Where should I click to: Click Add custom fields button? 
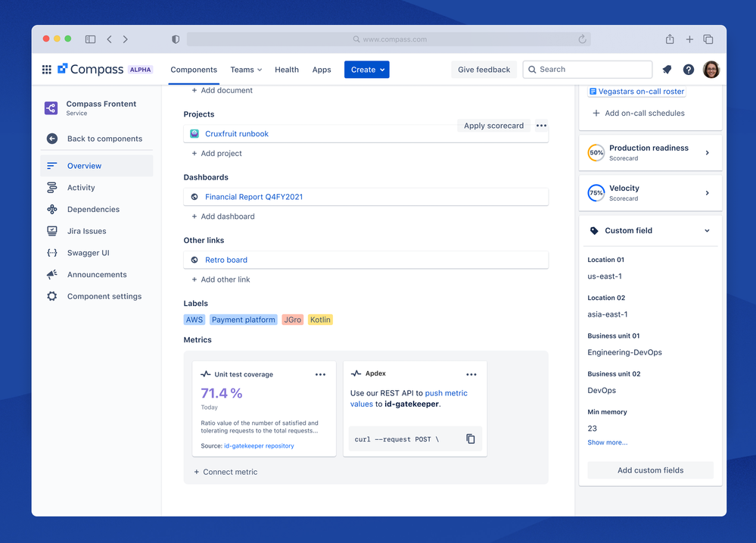click(x=650, y=470)
